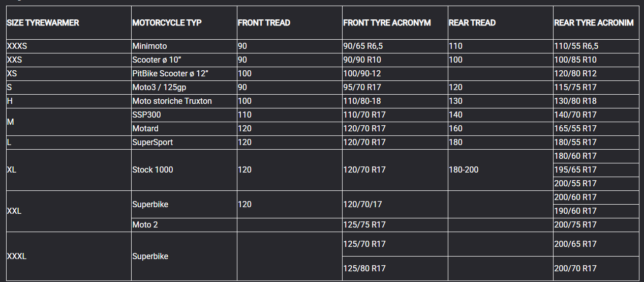Select the REAR TREAD column header
644x282 pixels.
click(x=472, y=23)
